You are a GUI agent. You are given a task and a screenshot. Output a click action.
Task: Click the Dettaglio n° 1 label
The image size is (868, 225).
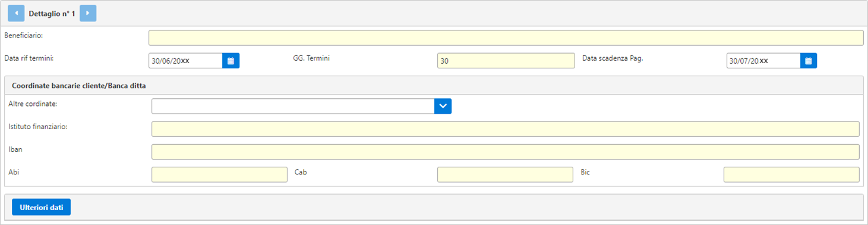pyautogui.click(x=52, y=13)
